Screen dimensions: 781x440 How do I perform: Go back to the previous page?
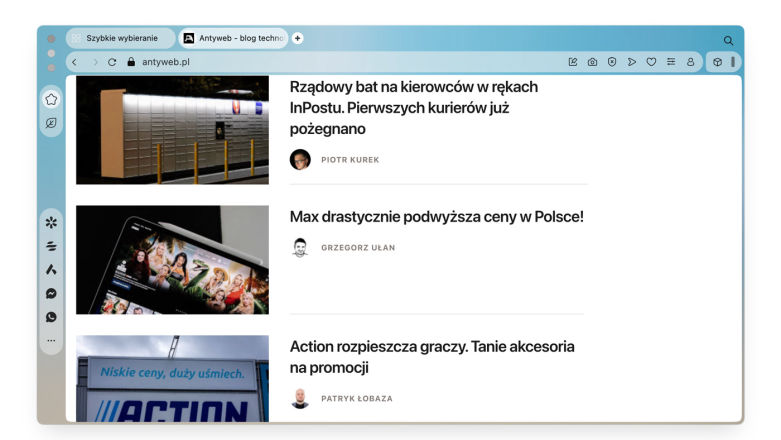click(x=75, y=62)
